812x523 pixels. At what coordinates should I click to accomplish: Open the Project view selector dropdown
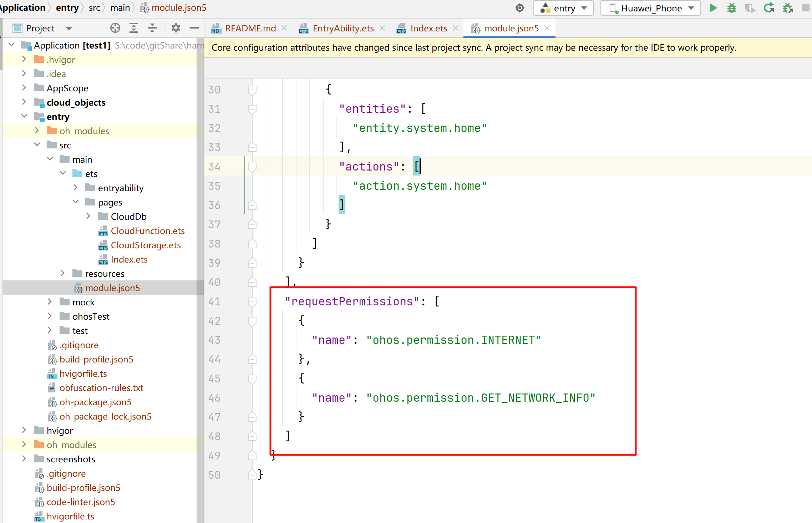(x=68, y=28)
